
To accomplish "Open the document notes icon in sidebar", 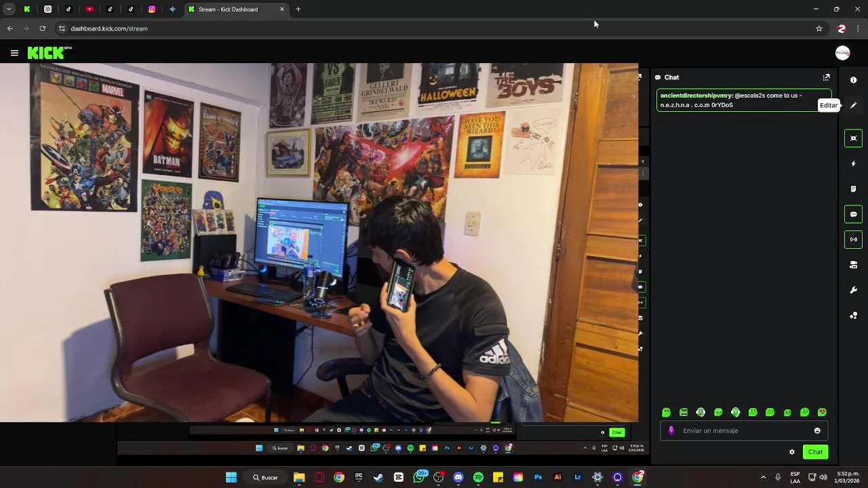I will pyautogui.click(x=853, y=189).
